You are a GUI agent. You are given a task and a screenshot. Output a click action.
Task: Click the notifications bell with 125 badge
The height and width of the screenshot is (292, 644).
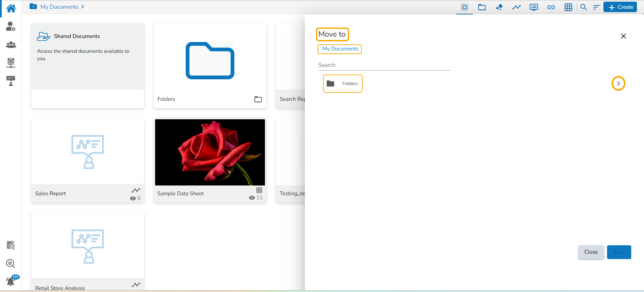tap(11, 281)
